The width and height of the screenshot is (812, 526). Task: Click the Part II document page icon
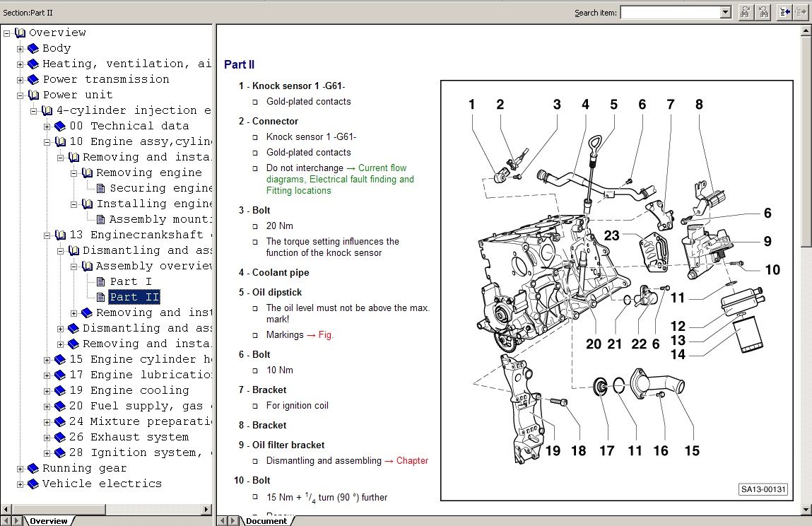coord(100,297)
